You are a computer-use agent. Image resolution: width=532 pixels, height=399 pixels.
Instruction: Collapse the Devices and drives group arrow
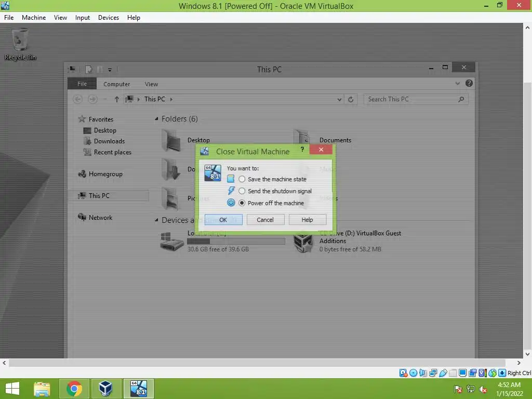[156, 220]
